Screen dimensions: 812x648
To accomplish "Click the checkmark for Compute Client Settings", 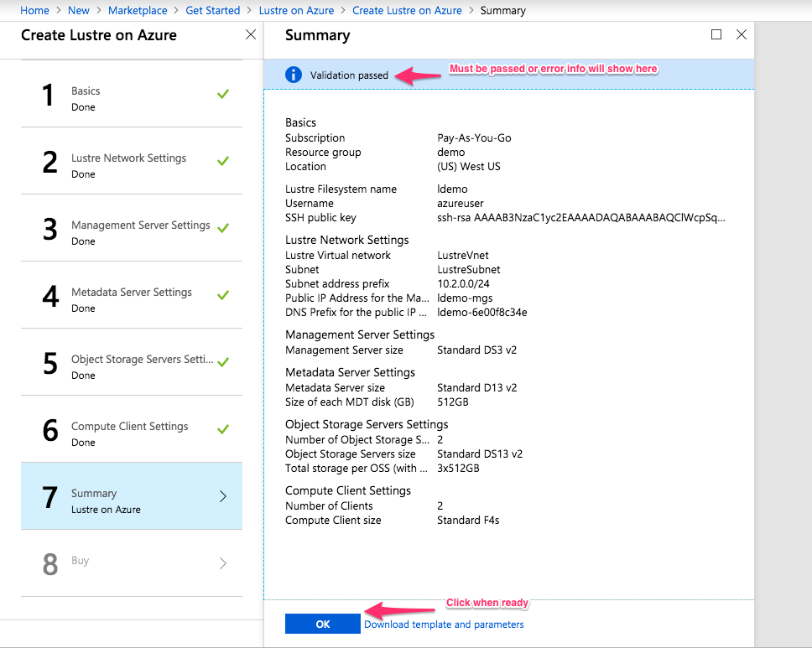I will coord(223,429).
